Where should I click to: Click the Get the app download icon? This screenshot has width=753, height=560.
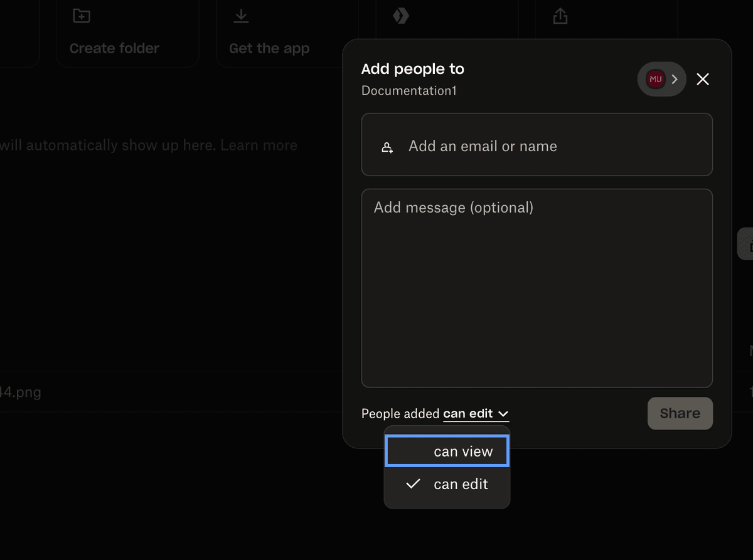[240, 15]
